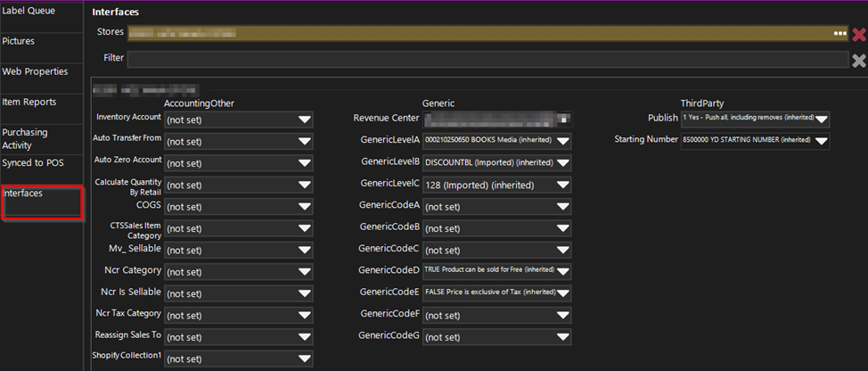This screenshot has height=371, width=868.
Task: Go to the Item Reports tab
Action: click(42, 108)
